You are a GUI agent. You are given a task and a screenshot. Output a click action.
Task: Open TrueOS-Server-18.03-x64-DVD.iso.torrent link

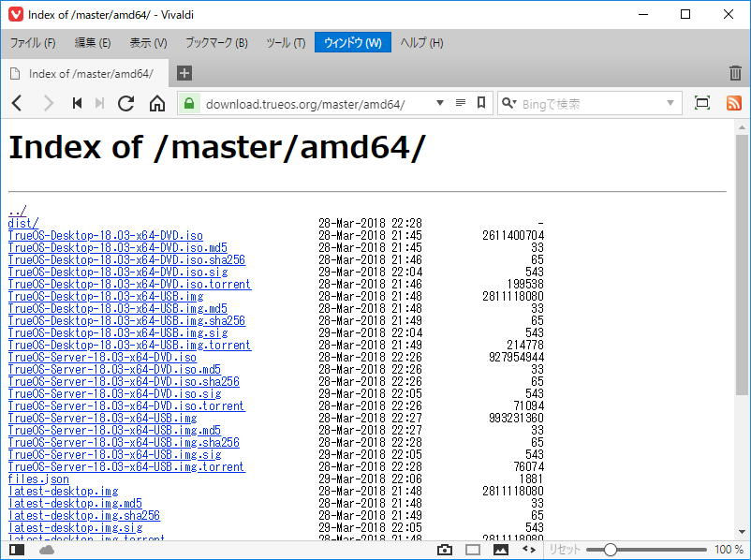click(x=126, y=405)
